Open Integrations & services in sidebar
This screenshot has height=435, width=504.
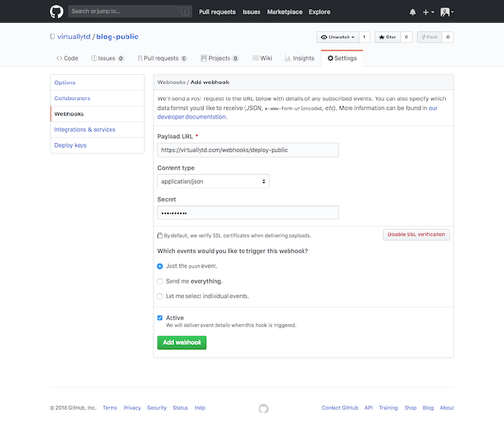tap(98, 129)
